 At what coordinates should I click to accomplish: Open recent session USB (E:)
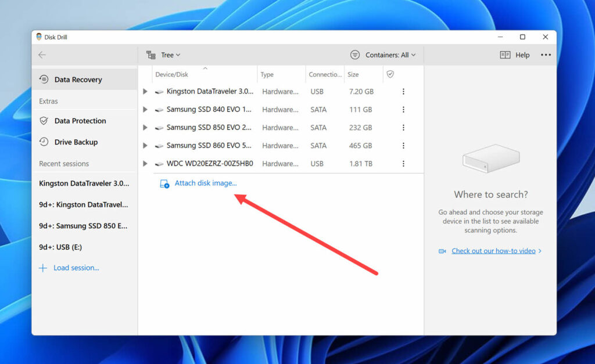pyautogui.click(x=60, y=246)
